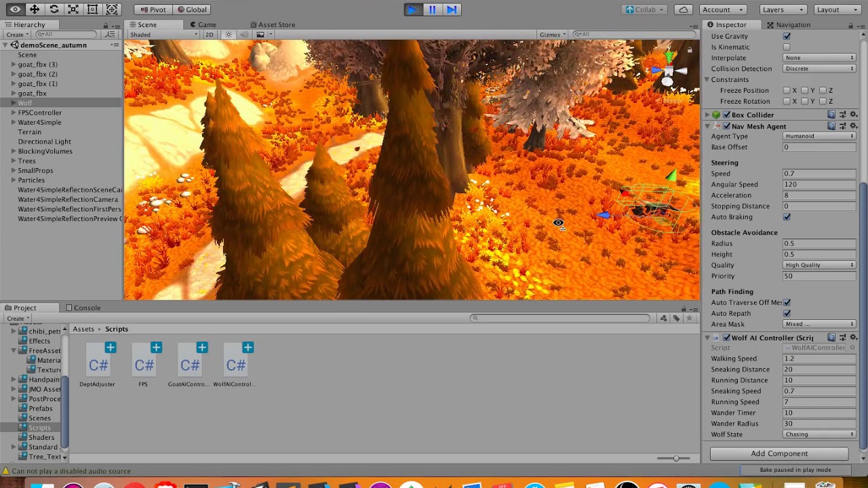Image resolution: width=868 pixels, height=488 pixels.
Task: Disable the Box Collider component checkbox
Action: pos(726,115)
